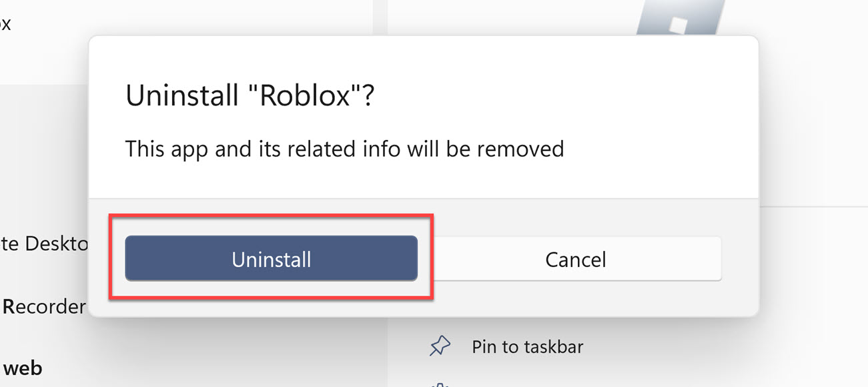Click the Uninstall dialog title text

(x=250, y=94)
